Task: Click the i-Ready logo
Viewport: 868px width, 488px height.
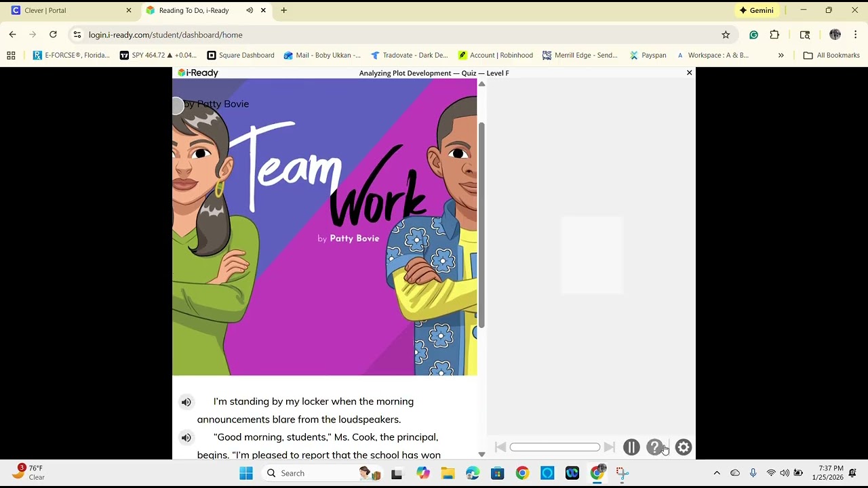Action: 198,73
